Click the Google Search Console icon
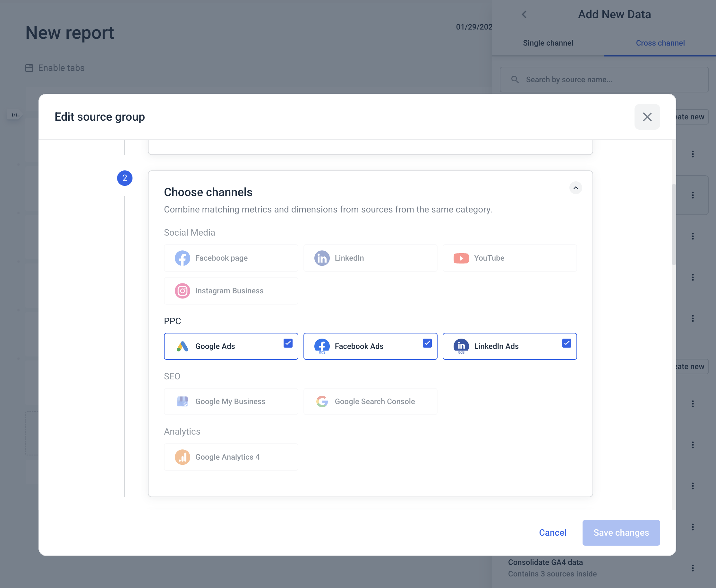Image resolution: width=716 pixels, height=588 pixels. tap(322, 402)
